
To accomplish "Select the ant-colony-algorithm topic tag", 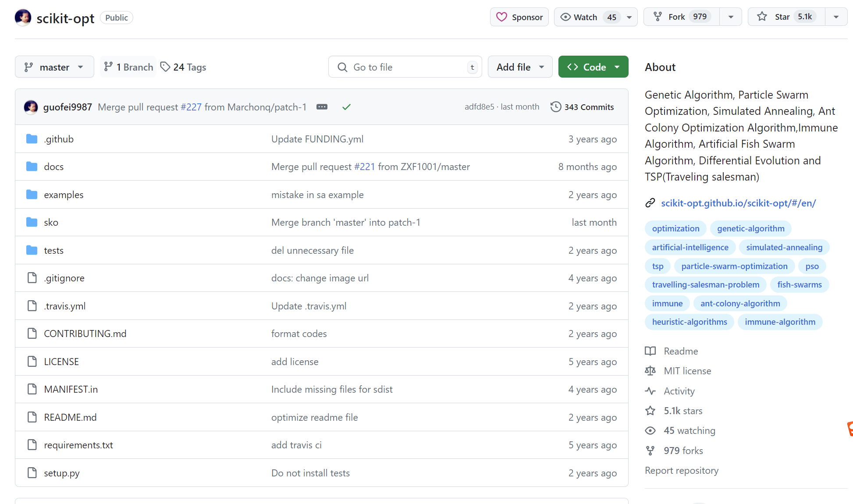I will point(740,303).
